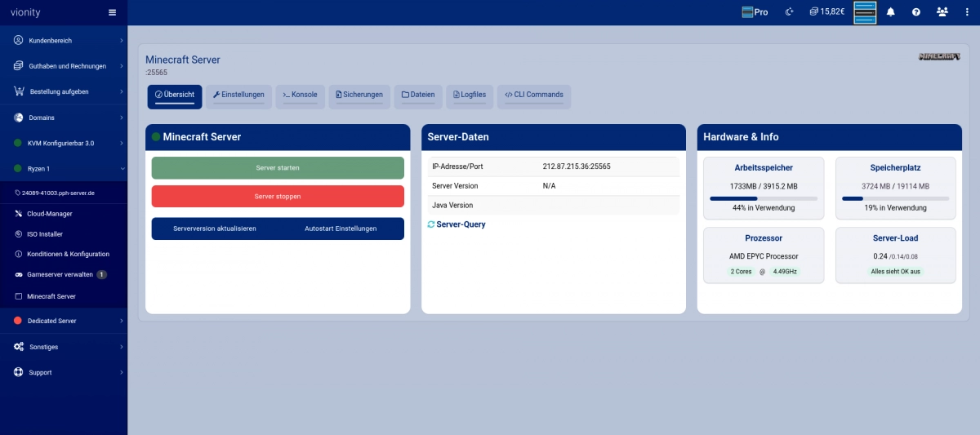Click the Gameserver verwalten gamepad icon

tap(19, 275)
